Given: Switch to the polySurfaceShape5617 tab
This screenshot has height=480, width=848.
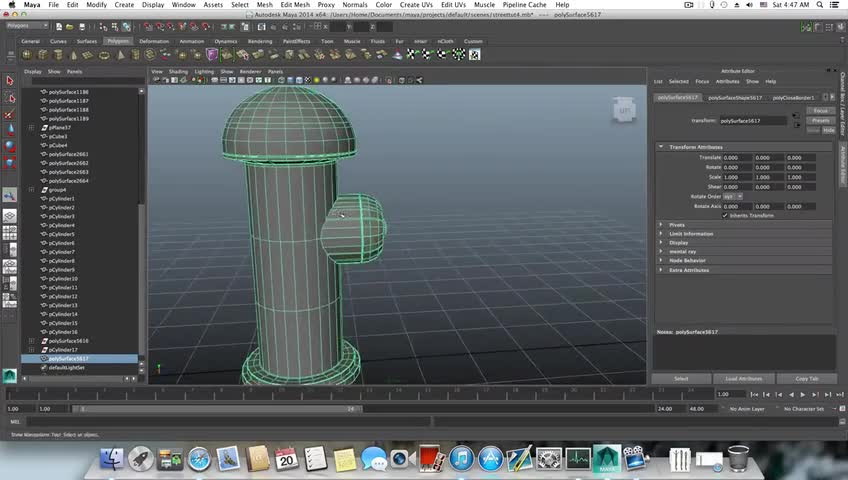Looking at the screenshot, I should click(x=735, y=98).
